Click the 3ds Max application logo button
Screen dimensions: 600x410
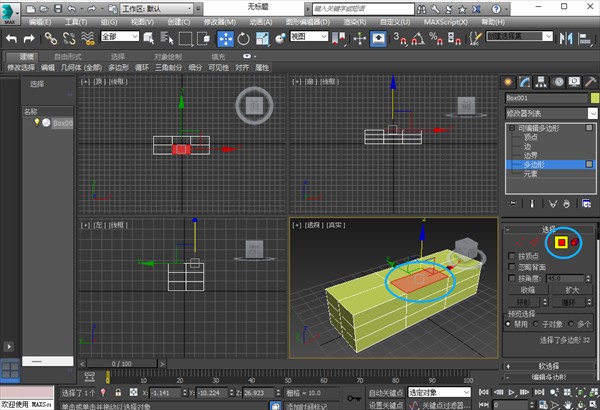click(10, 13)
